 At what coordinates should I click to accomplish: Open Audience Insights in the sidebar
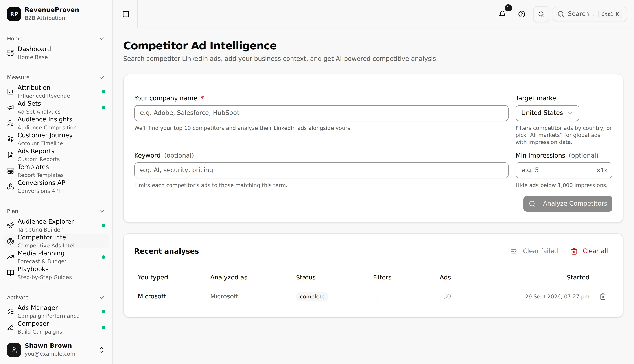pyautogui.click(x=56, y=123)
